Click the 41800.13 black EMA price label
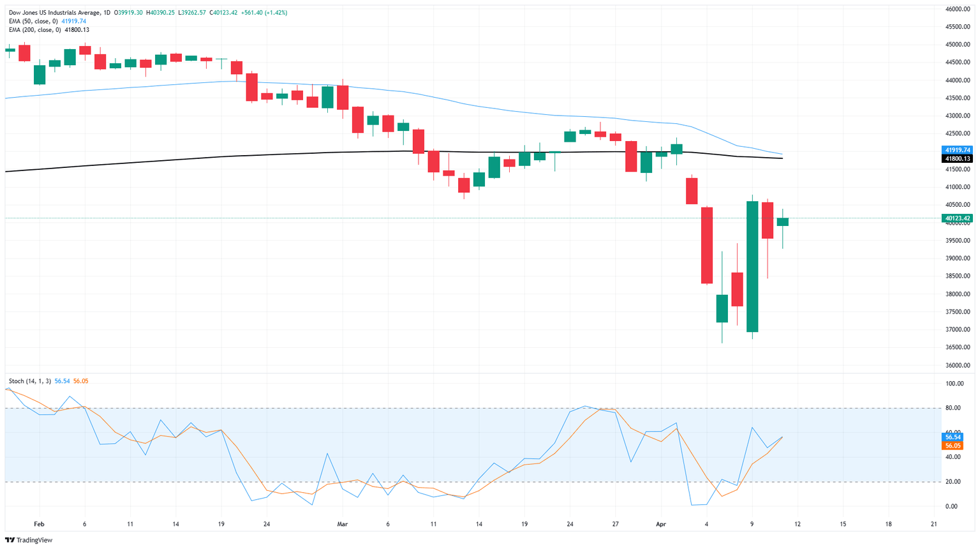Image resolution: width=980 pixels, height=549 pixels. [x=957, y=158]
